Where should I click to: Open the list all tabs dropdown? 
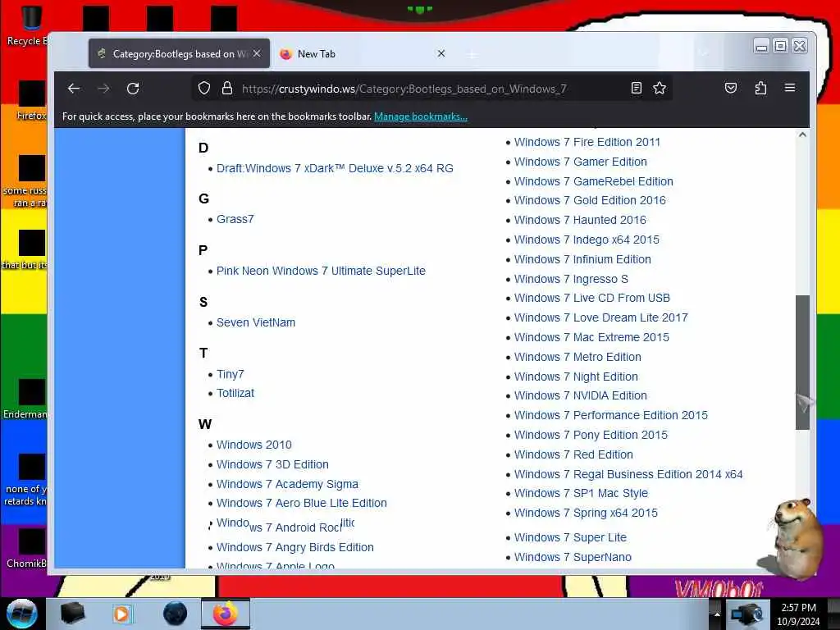coord(703,53)
